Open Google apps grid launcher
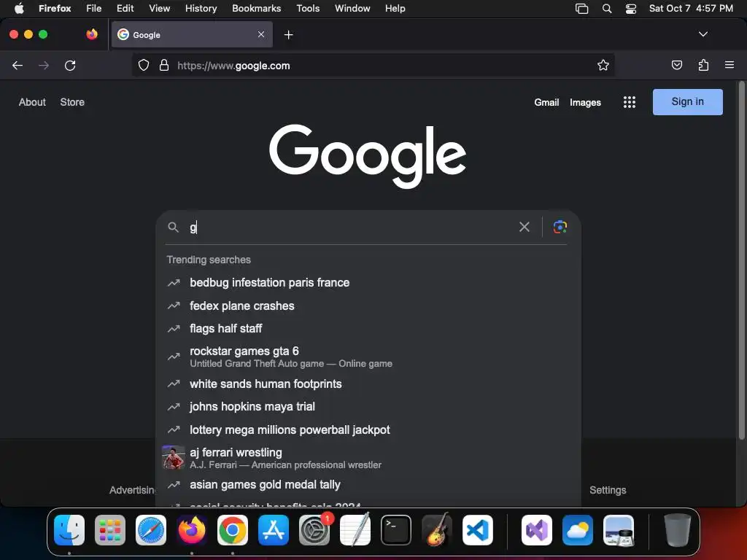 [x=630, y=102]
